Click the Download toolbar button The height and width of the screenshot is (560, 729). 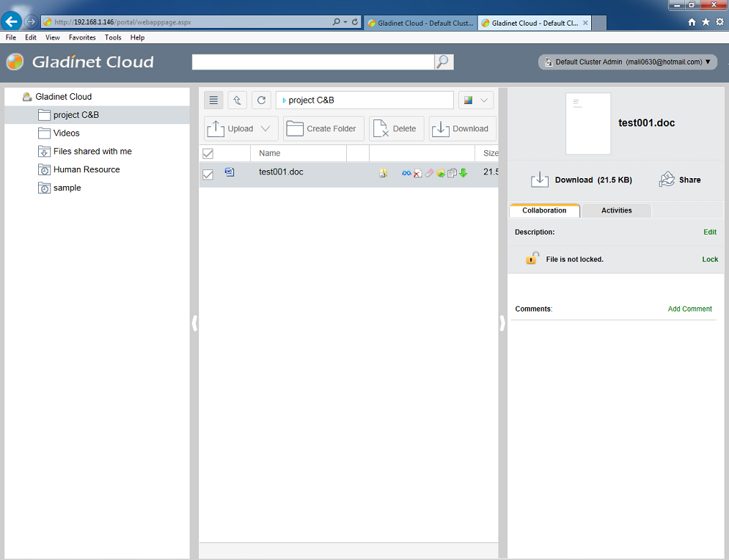463,128
